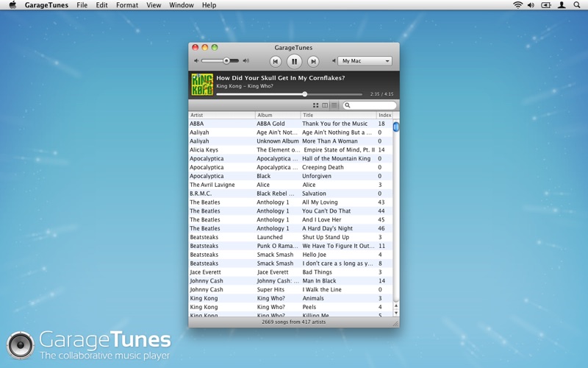588x368 pixels.
Task: Open Spotlight search in menu bar
Action: pyautogui.click(x=578, y=5)
